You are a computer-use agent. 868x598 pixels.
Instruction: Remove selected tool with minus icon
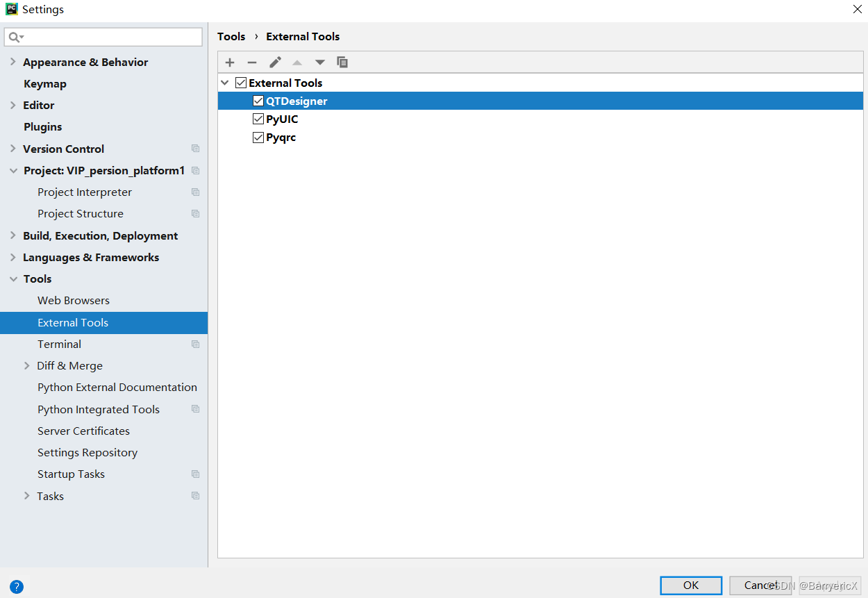coord(252,62)
